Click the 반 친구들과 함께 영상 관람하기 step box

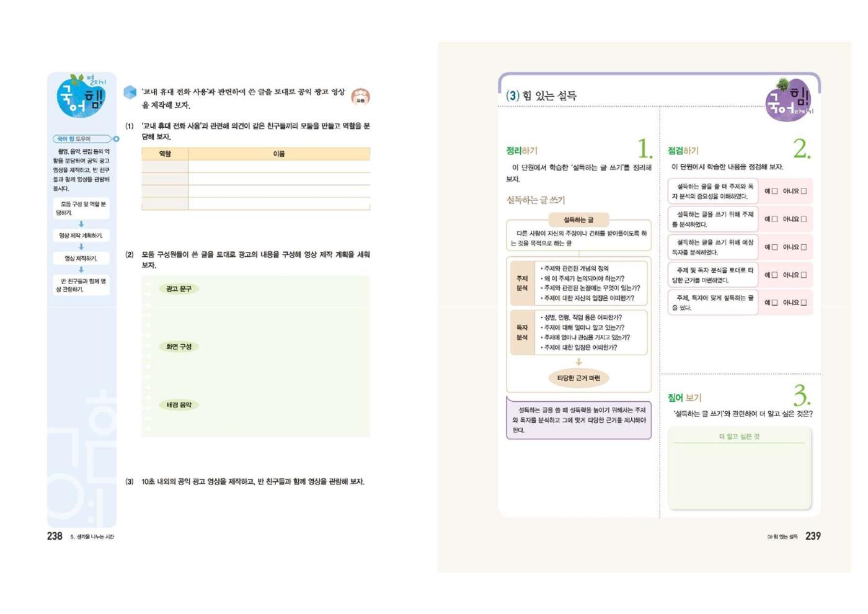tap(81, 285)
